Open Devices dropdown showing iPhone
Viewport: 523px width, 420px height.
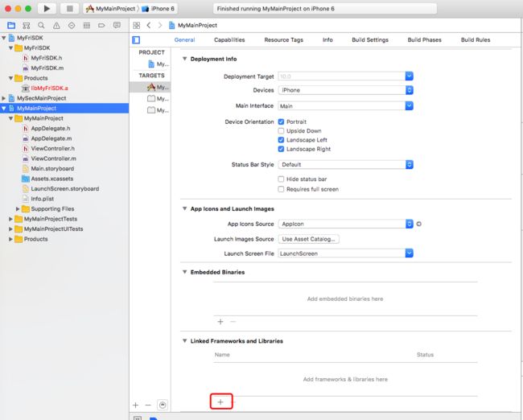click(346, 90)
